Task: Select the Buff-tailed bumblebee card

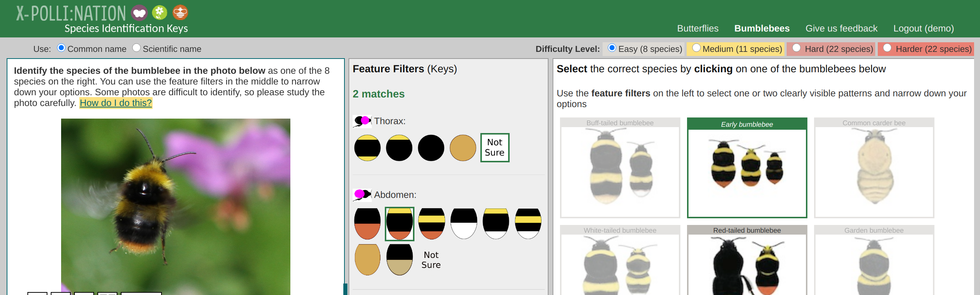Action: pos(620,168)
